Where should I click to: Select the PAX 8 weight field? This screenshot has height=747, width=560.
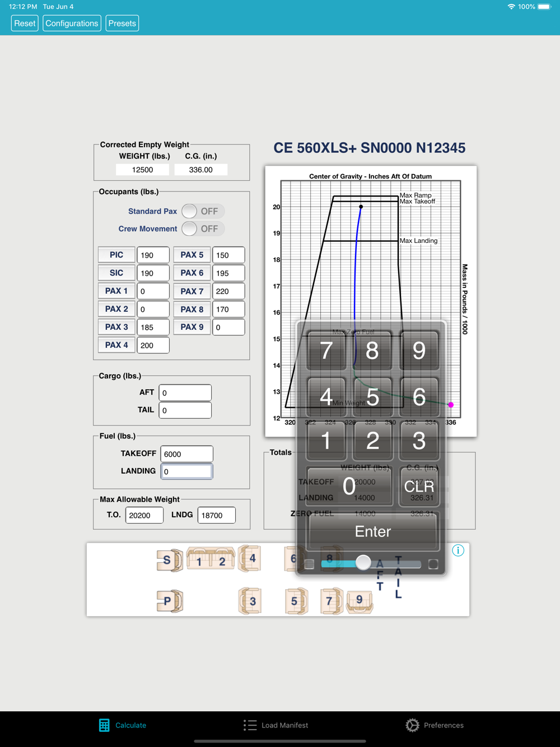pyautogui.click(x=228, y=309)
